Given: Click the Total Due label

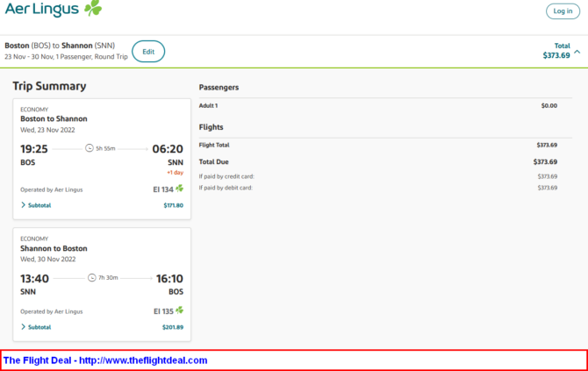Looking at the screenshot, I should point(214,162).
